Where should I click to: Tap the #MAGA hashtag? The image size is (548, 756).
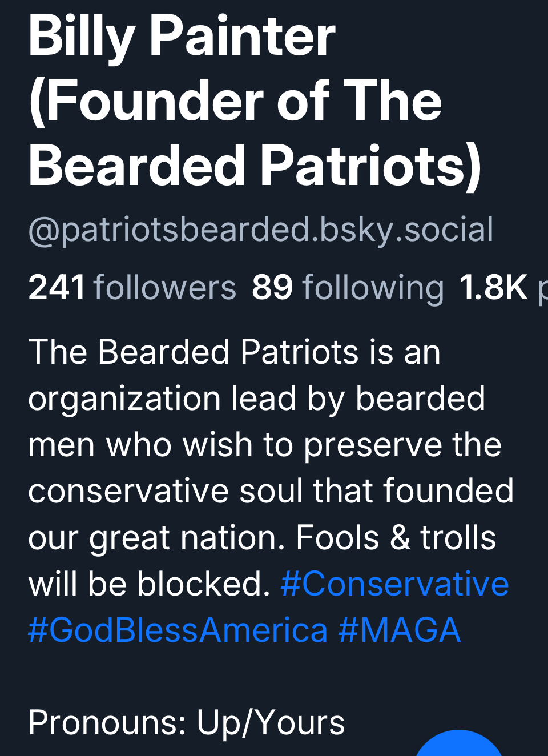tap(399, 630)
